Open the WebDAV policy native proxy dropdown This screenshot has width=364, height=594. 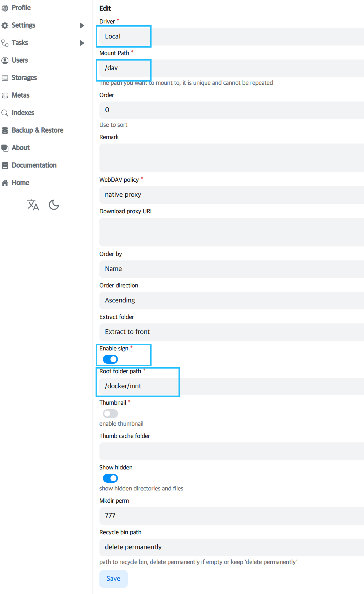pos(232,195)
